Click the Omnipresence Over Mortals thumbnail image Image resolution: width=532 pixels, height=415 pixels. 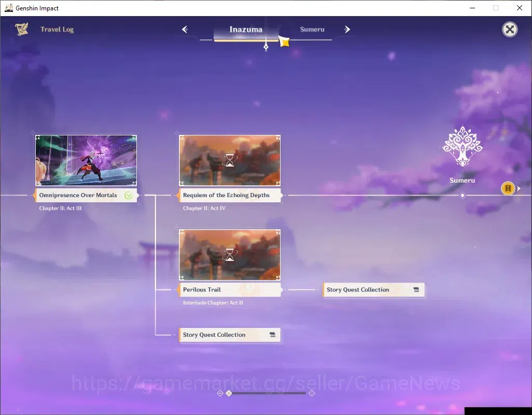[x=86, y=160]
